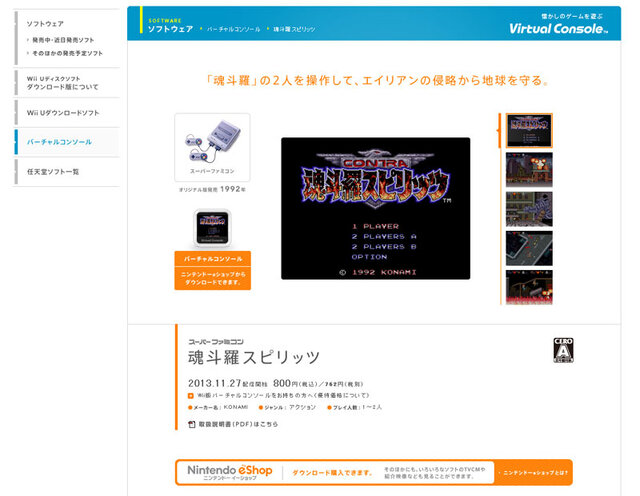The image size is (640, 496).
Task: Click the 魂斗羅スピリッツ game title heading
Action: 254,358
